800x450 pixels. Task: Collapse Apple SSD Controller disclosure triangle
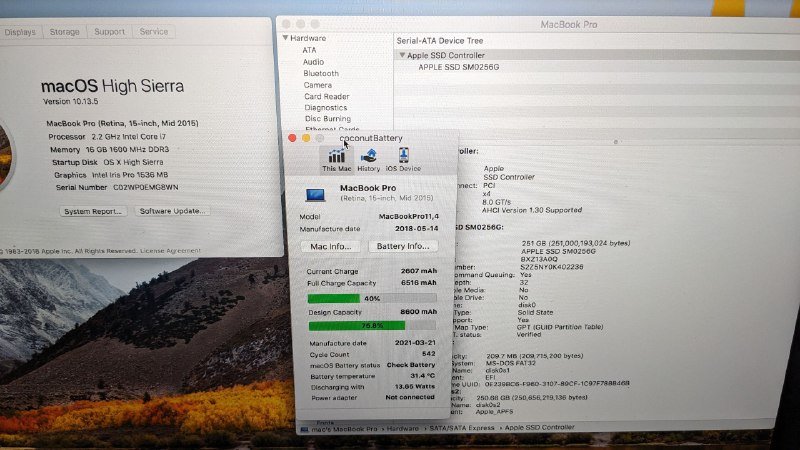(402, 55)
